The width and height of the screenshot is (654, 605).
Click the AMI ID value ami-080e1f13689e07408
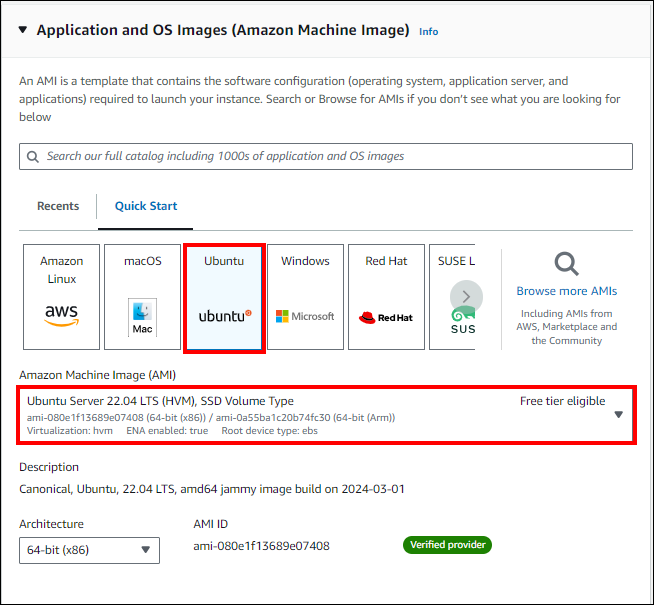point(261,546)
